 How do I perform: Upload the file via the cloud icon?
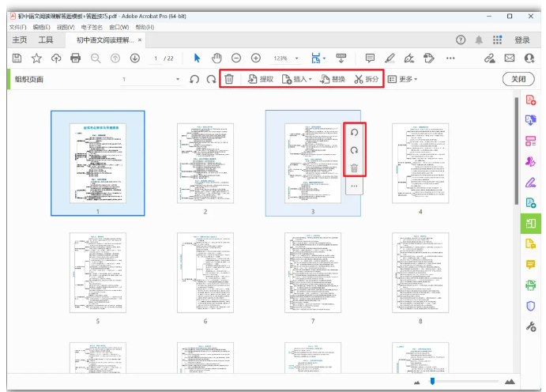(56, 58)
